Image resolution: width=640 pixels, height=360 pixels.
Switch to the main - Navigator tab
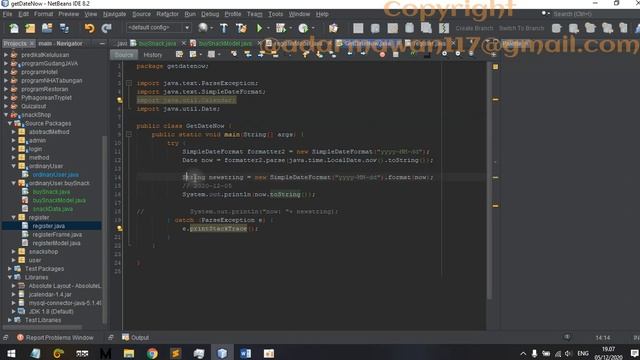[x=60, y=43]
